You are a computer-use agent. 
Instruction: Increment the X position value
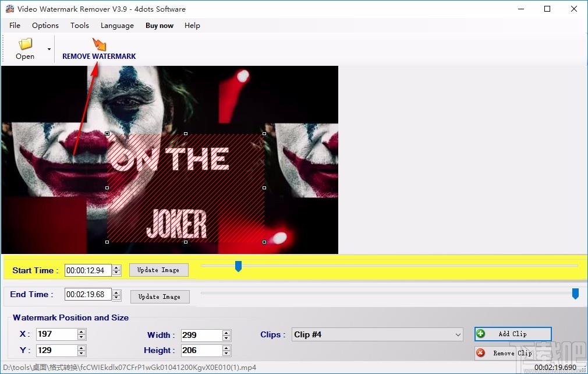click(82, 331)
